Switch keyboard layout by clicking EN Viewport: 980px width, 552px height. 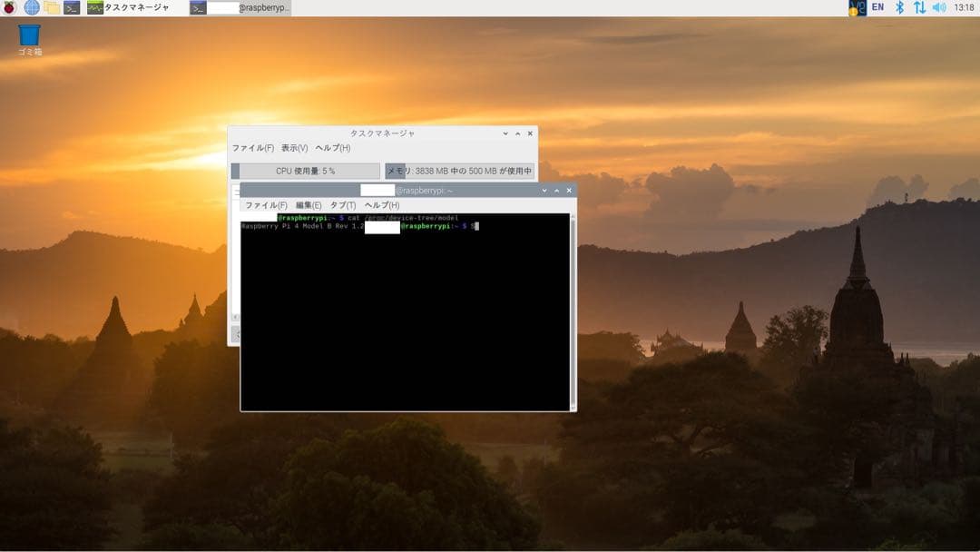point(877,7)
